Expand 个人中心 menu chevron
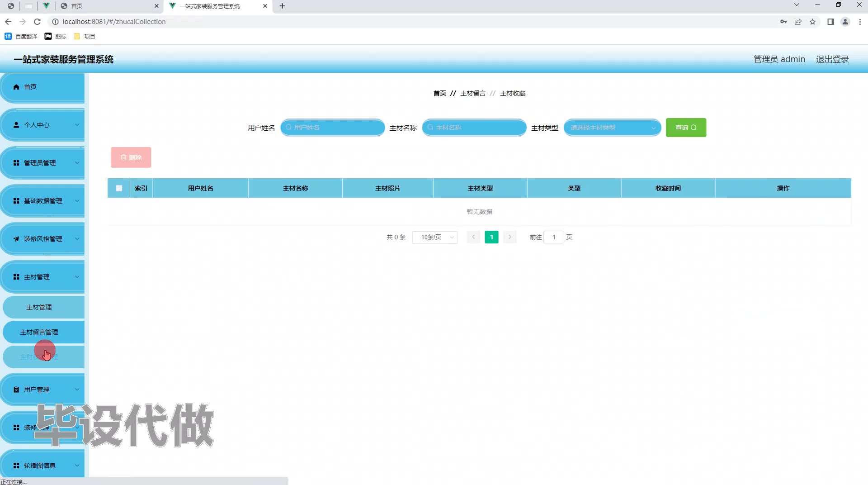This screenshot has width=868, height=485. pos(77,125)
